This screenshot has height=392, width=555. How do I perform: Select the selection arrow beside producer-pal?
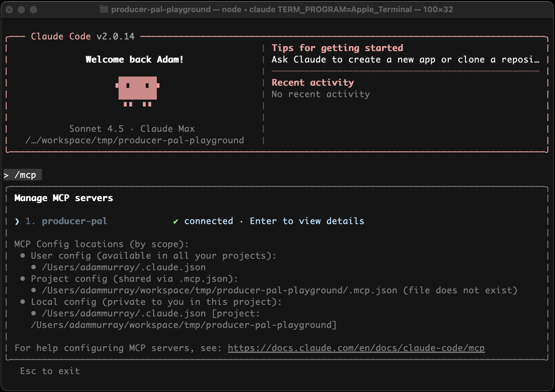point(17,221)
